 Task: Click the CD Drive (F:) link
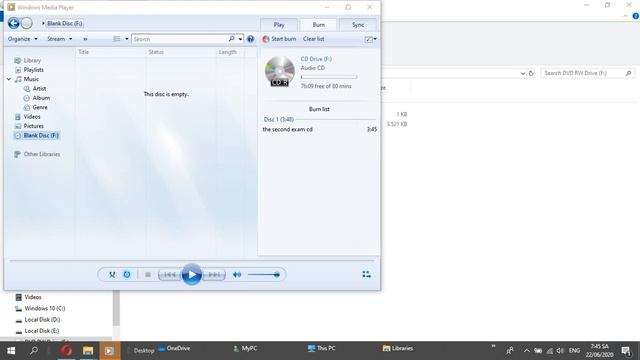click(316, 59)
